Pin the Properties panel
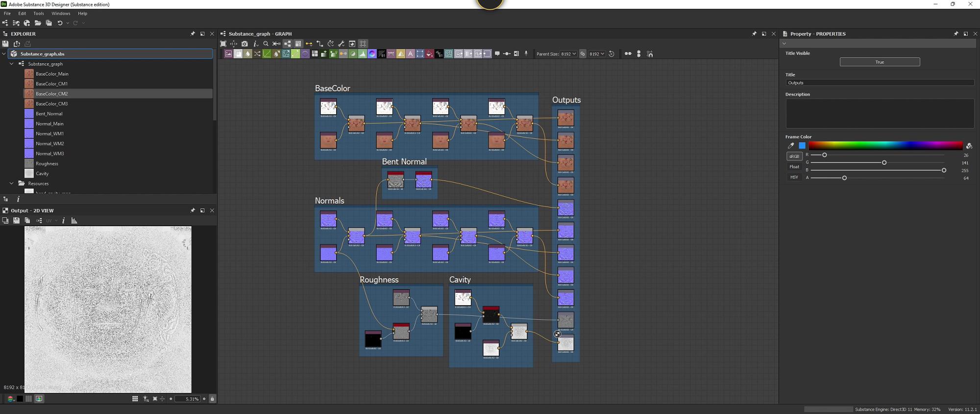Viewport: 980px width, 414px height. [x=956, y=34]
